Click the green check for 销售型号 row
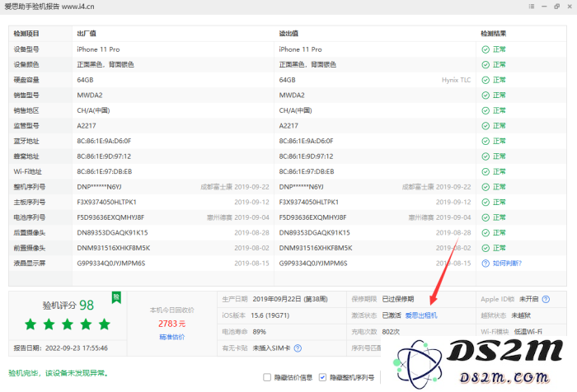The height and width of the screenshot is (392, 577). coord(486,96)
